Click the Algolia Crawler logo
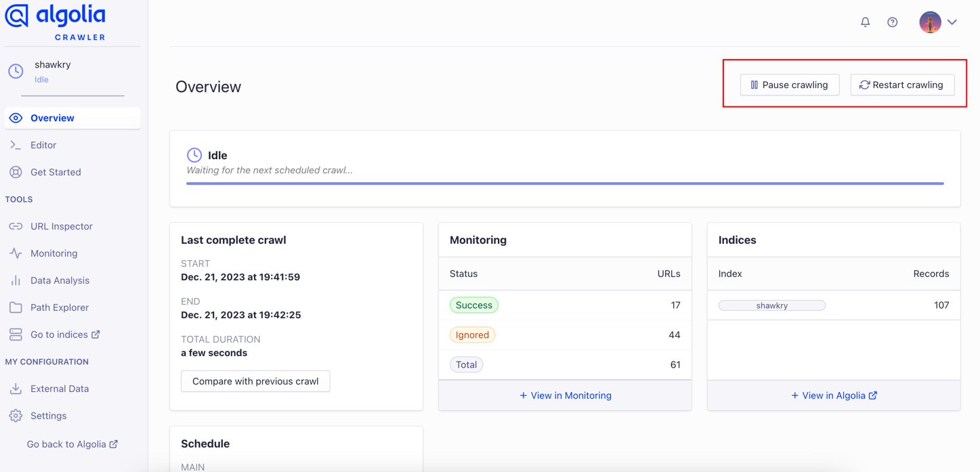 click(56, 22)
